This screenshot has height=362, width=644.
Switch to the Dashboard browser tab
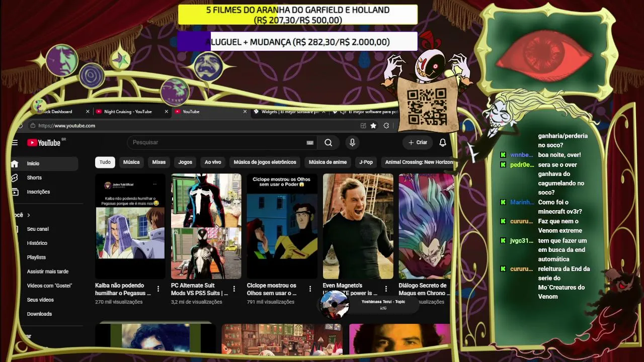(x=58, y=112)
